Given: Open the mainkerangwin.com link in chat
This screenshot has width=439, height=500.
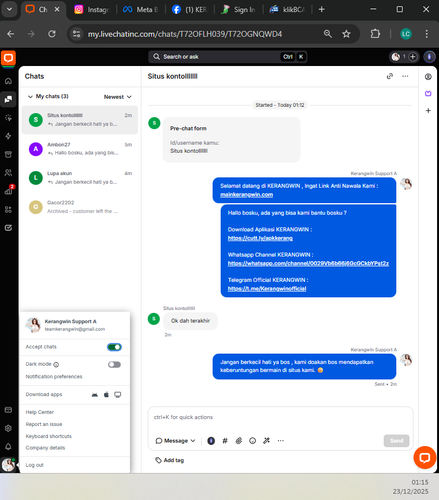Looking at the screenshot, I should point(246,194).
